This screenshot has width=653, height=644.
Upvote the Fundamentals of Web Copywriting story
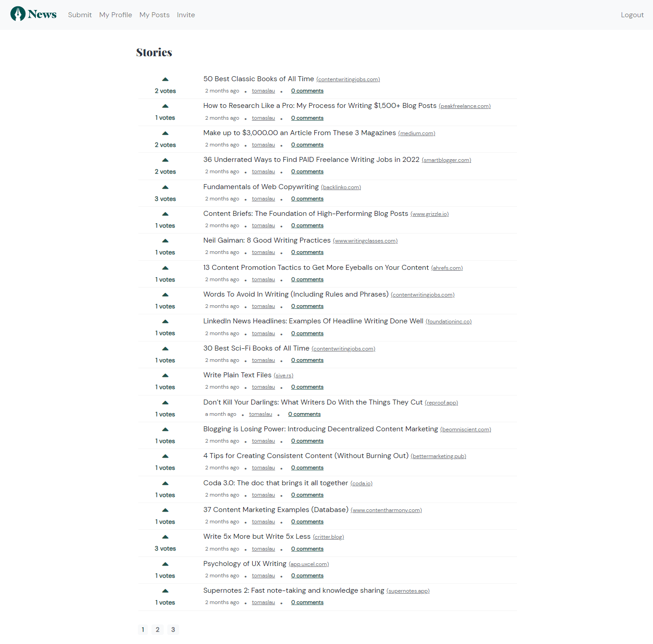pyautogui.click(x=165, y=186)
